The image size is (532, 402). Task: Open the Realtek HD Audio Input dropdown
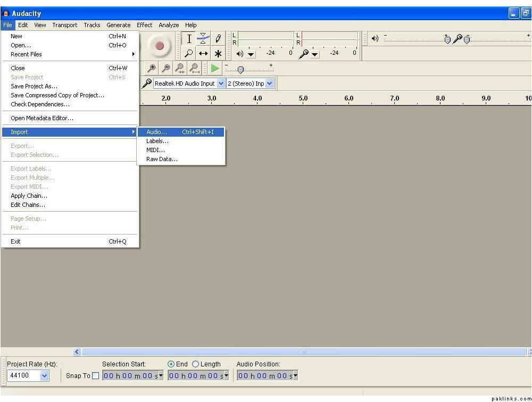221,83
